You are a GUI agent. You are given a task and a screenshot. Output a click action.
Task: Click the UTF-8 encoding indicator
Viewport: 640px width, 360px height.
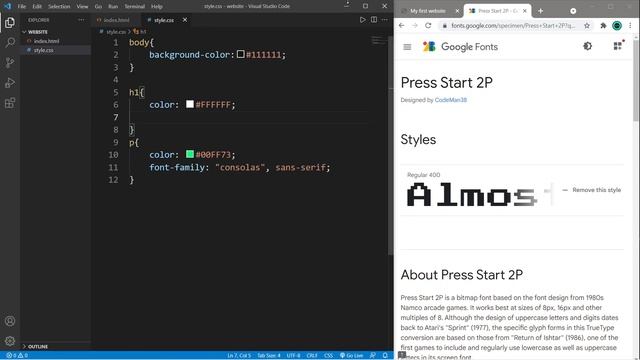[x=293, y=356]
